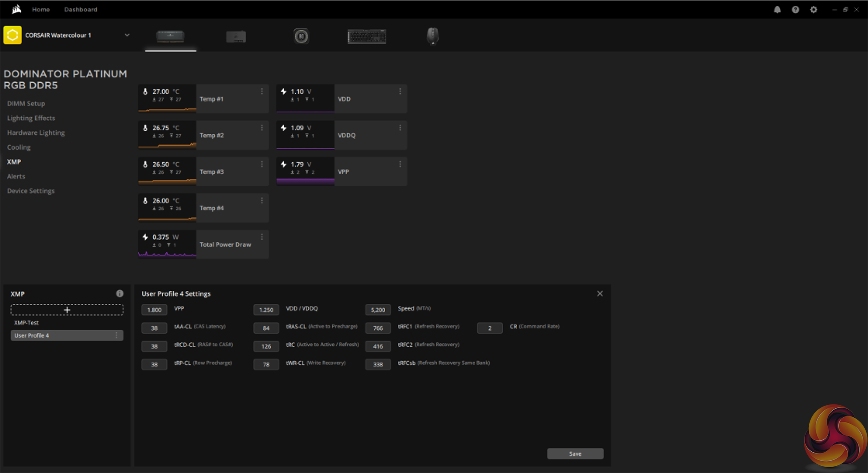Viewport: 868px width, 473px height.
Task: Select the mouse device icon
Action: coord(433,36)
